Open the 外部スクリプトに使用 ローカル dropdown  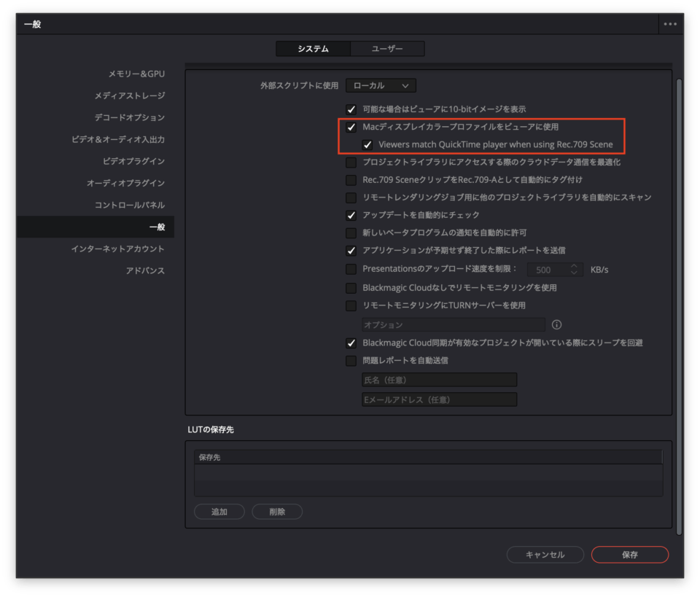click(x=381, y=86)
